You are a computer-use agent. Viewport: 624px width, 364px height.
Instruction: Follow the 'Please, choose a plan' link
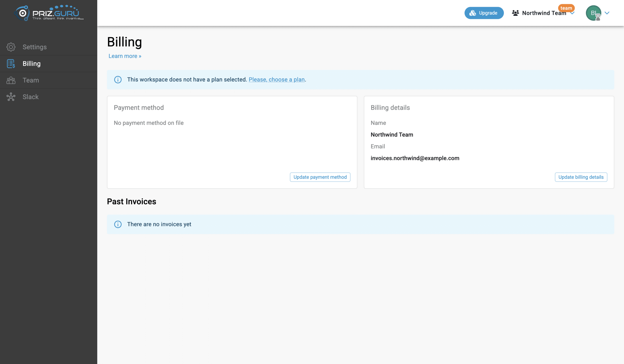[277, 79]
